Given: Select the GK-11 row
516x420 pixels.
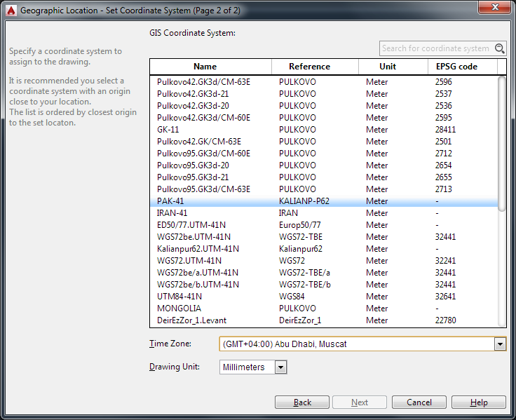Looking at the screenshot, I should 324,130.
